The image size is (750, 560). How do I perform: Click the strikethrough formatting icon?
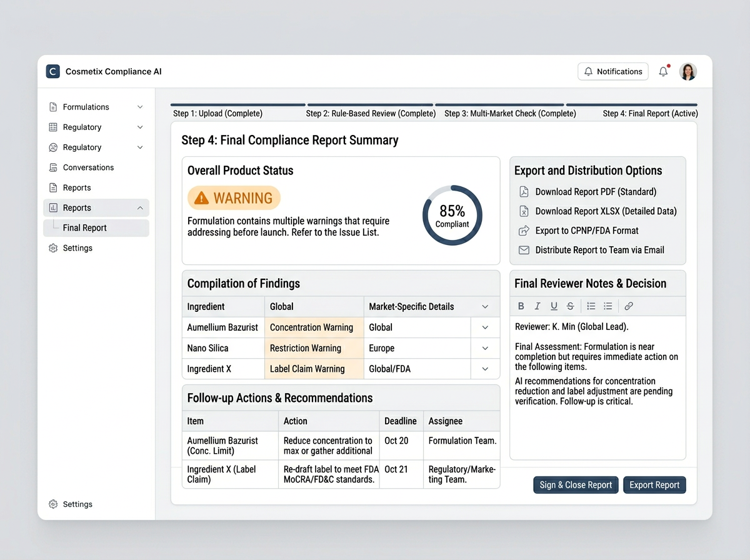pyautogui.click(x=570, y=306)
